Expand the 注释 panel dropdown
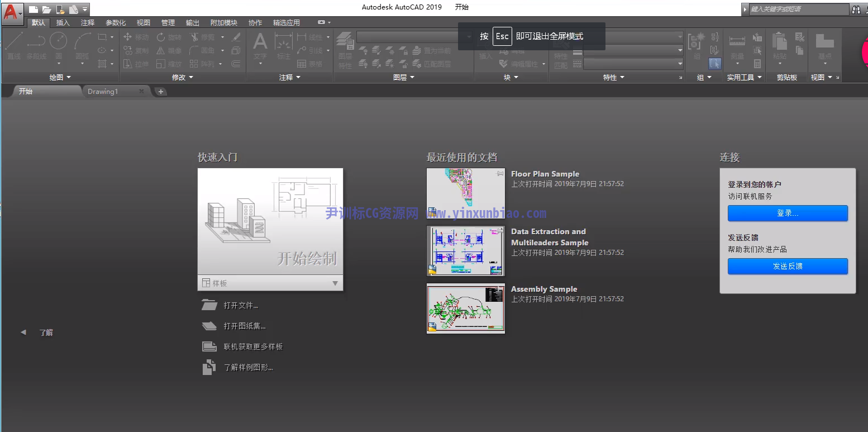 pos(290,77)
